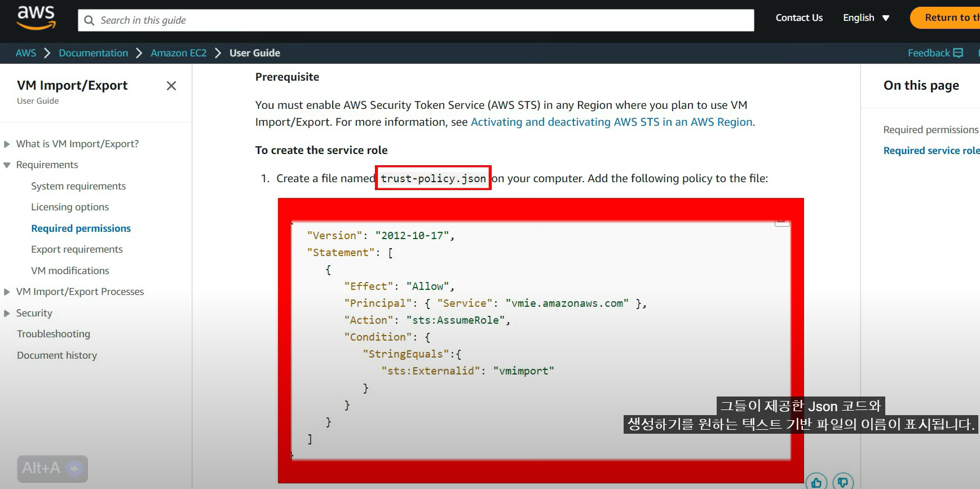This screenshot has height=489, width=980.
Task: Click the Feedback link
Action: [929, 53]
